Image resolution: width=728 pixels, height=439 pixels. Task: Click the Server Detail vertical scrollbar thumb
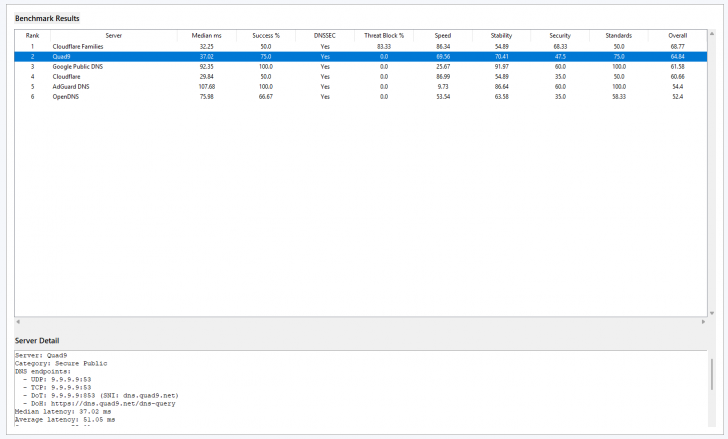coord(712,374)
